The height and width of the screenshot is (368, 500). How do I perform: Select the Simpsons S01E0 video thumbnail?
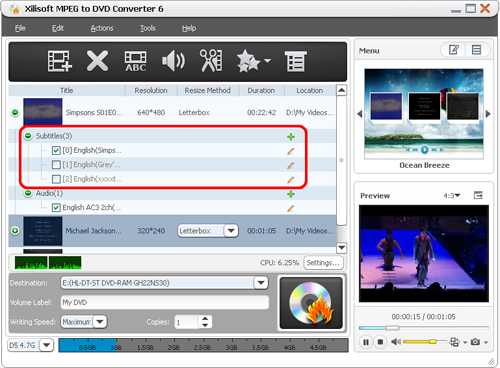43,112
